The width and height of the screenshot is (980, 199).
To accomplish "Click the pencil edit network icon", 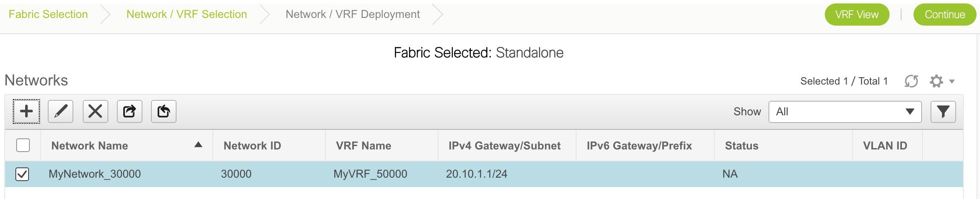I will (61, 111).
